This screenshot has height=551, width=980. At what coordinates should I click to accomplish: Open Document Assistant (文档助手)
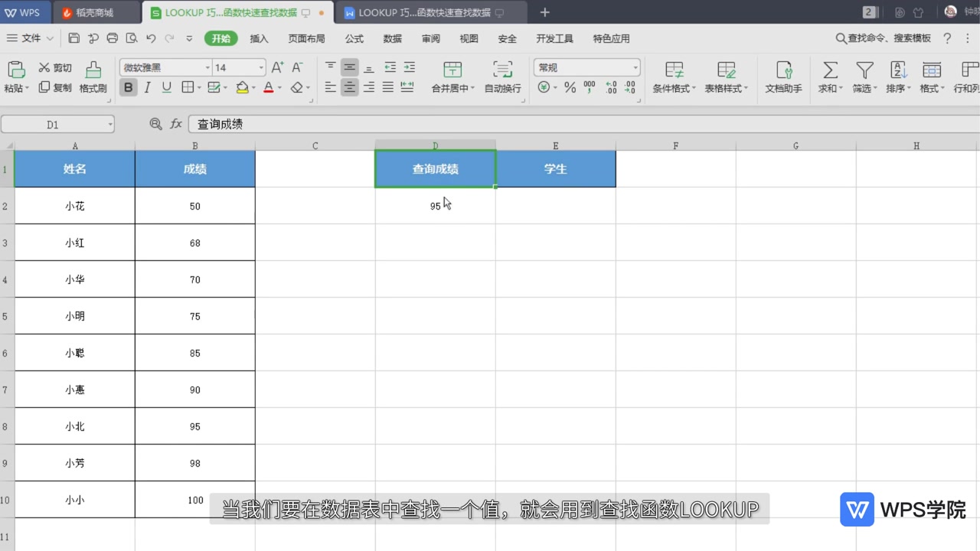tap(784, 77)
